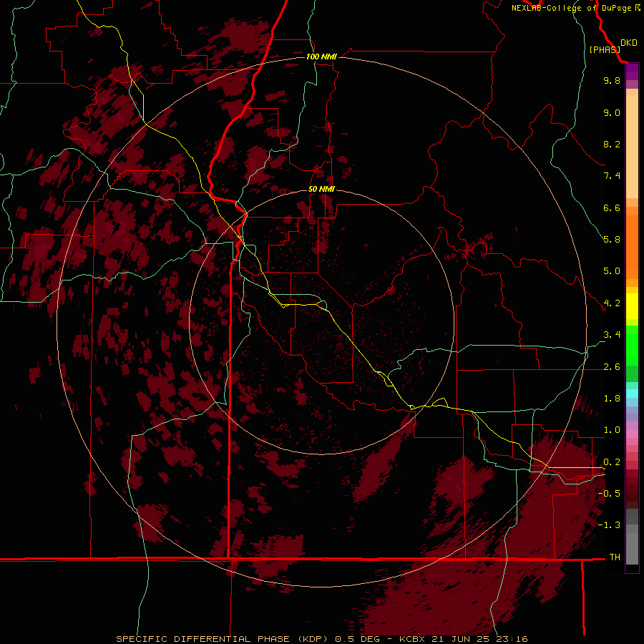The image size is (644, 644).
Task: Click the "DKD" label above the legend
Action: (x=629, y=43)
